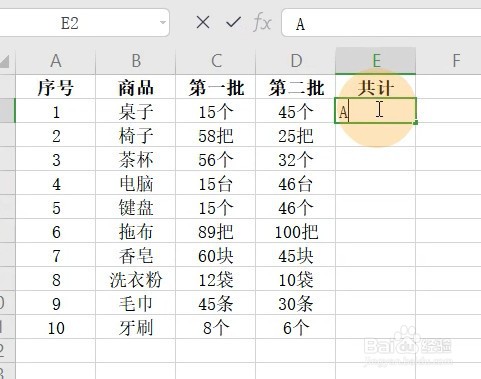The width and height of the screenshot is (481, 379).
Task: Select the cell 毛巾
Action: (x=136, y=303)
